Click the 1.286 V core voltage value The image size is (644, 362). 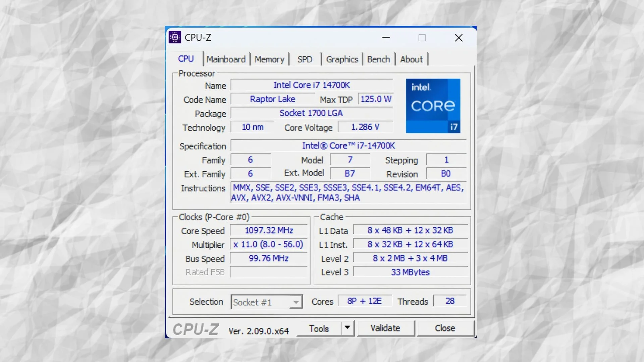pos(365,127)
